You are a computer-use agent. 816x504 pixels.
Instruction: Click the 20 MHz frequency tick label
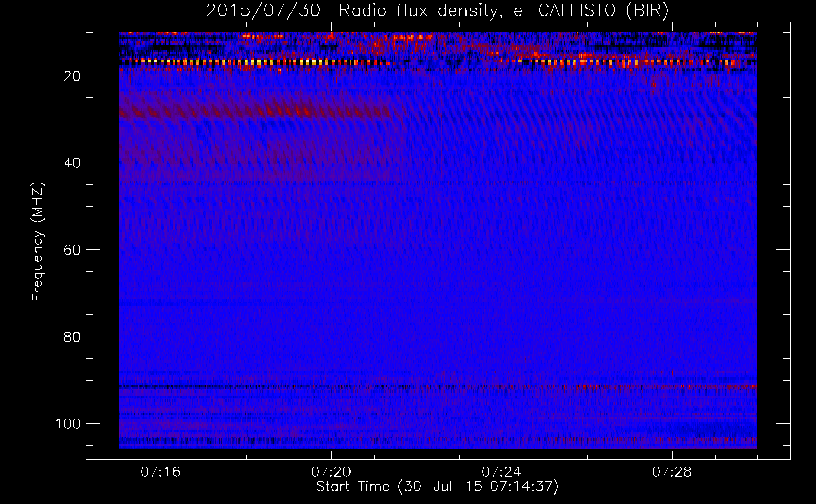[73, 76]
